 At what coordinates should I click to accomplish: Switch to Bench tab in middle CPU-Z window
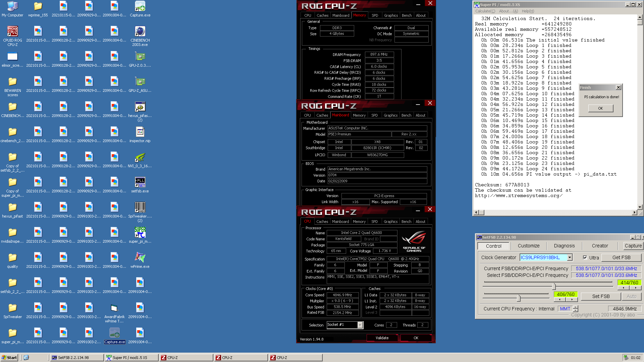pos(406,115)
